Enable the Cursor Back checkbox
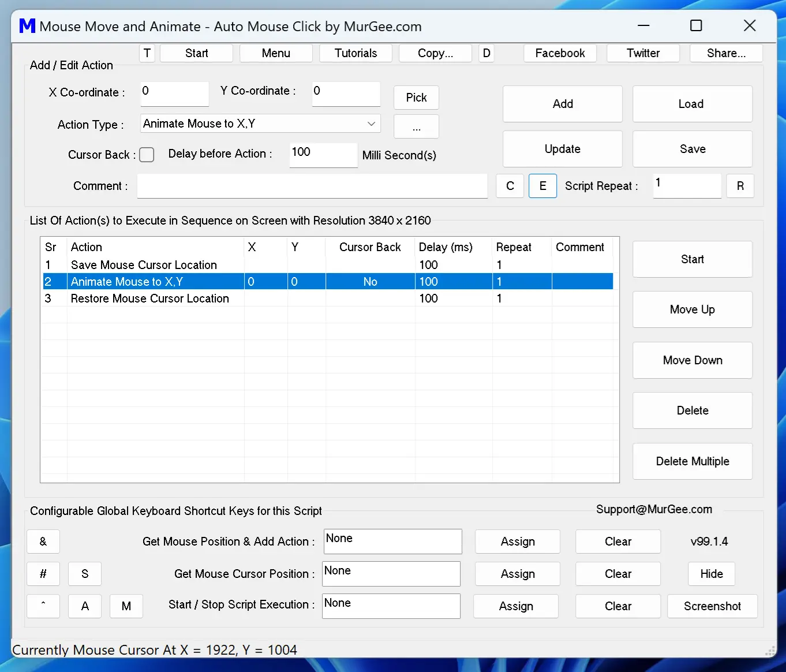The image size is (786, 672). tap(147, 155)
